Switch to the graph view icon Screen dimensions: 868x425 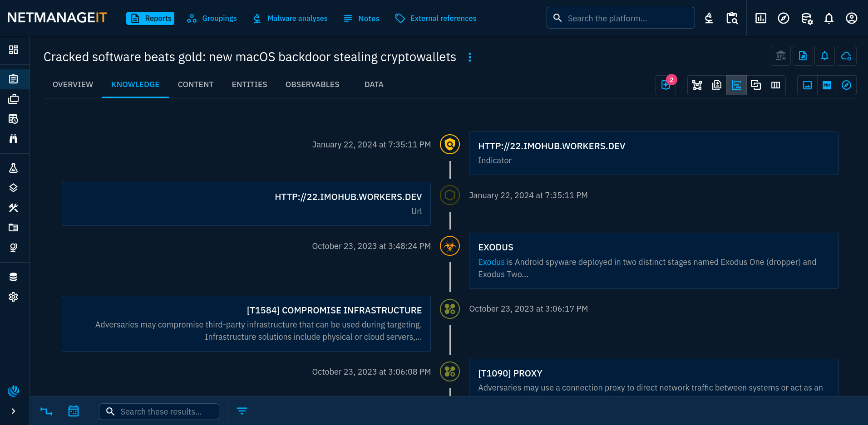coord(697,85)
